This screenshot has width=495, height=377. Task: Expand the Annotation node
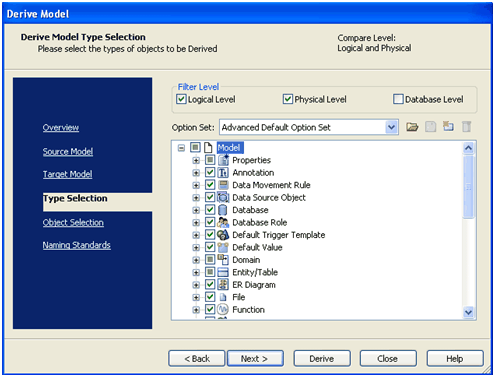196,173
